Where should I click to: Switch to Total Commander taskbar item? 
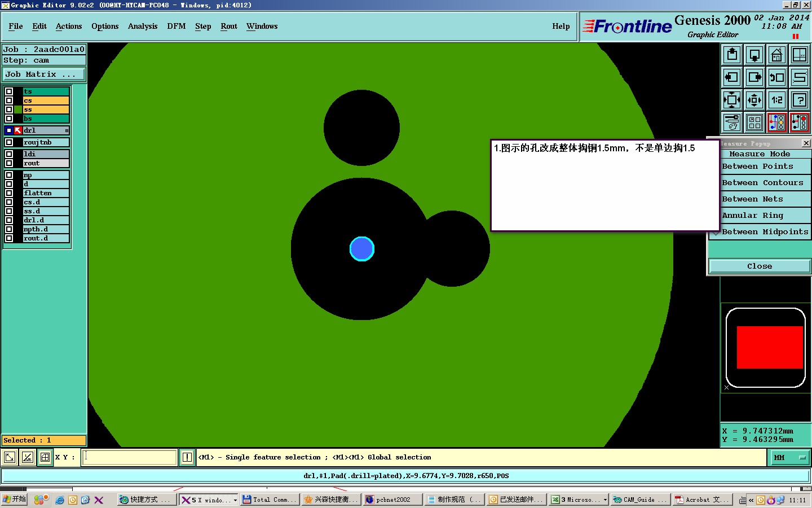(x=270, y=500)
